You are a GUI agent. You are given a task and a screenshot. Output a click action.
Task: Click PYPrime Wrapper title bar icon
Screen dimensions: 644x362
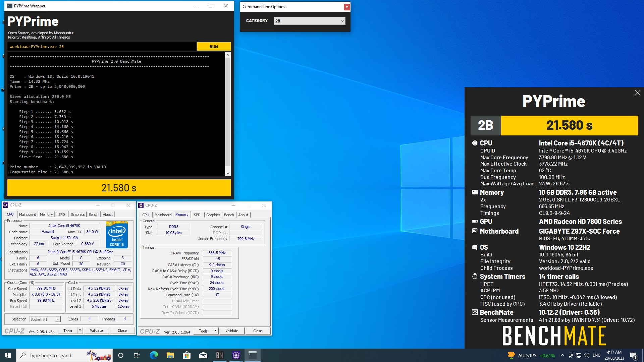tap(10, 6)
